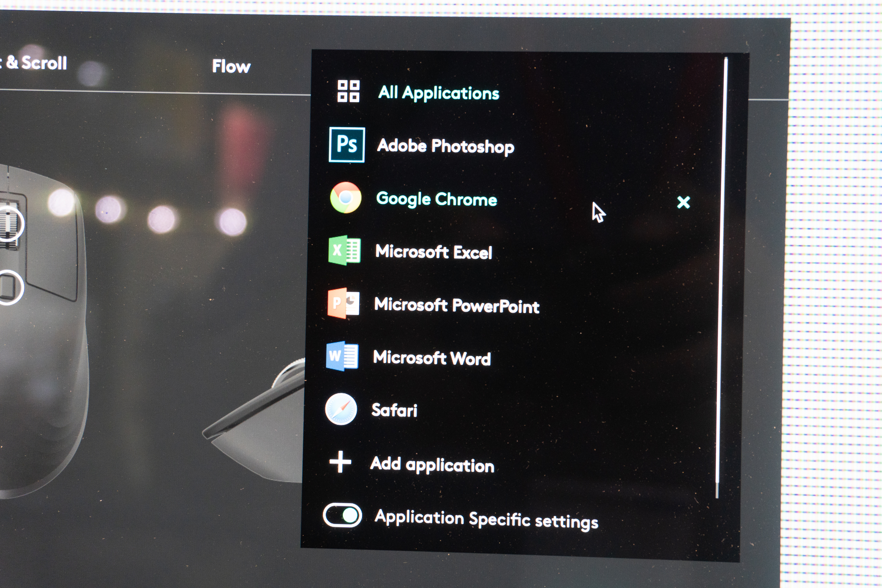The width and height of the screenshot is (882, 588).
Task: Click the Adobe Photoshop Ps icon
Action: (347, 145)
